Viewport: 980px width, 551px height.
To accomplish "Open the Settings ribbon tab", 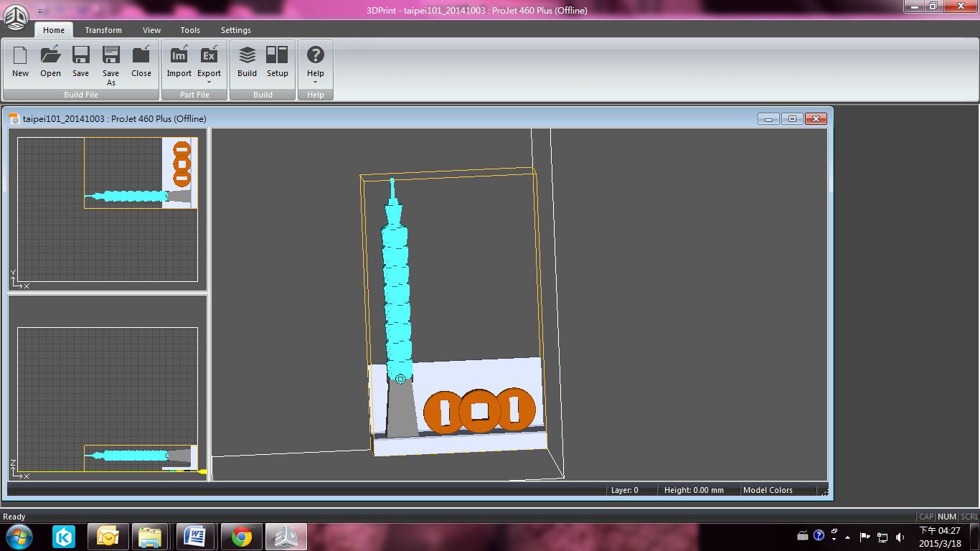I will click(x=236, y=30).
